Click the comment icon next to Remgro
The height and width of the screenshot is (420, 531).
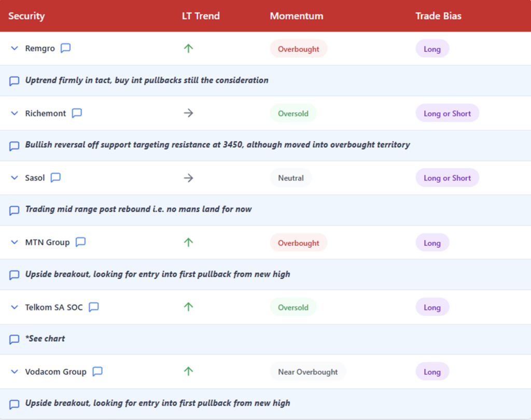(65, 48)
